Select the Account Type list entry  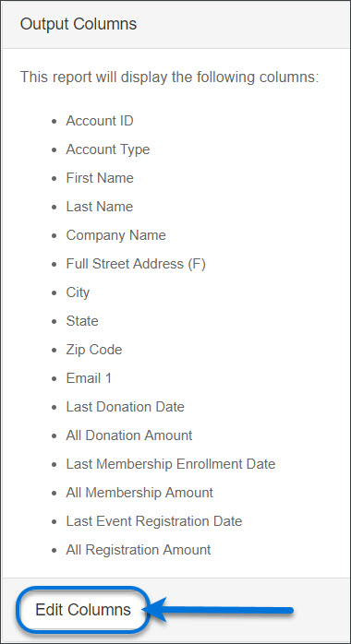tap(108, 149)
